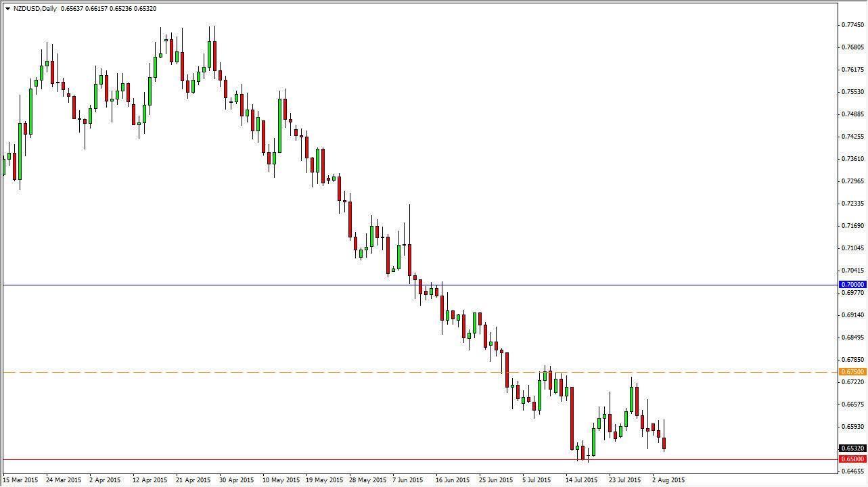
Task: Click the 15 Mar 2015 date label
Action: (x=21, y=480)
